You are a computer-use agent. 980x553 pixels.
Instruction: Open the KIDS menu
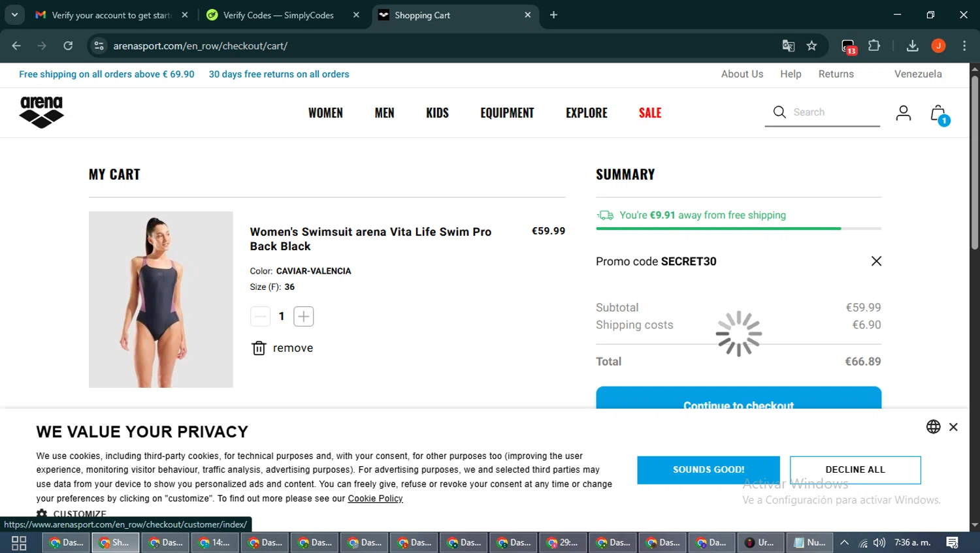tap(437, 113)
